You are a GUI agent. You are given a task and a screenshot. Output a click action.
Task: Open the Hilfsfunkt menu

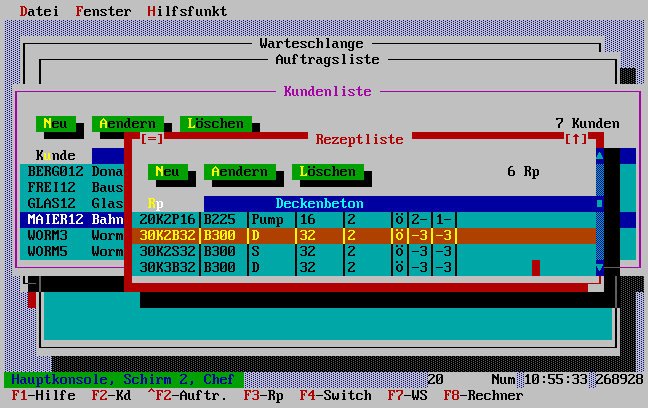pos(187,11)
